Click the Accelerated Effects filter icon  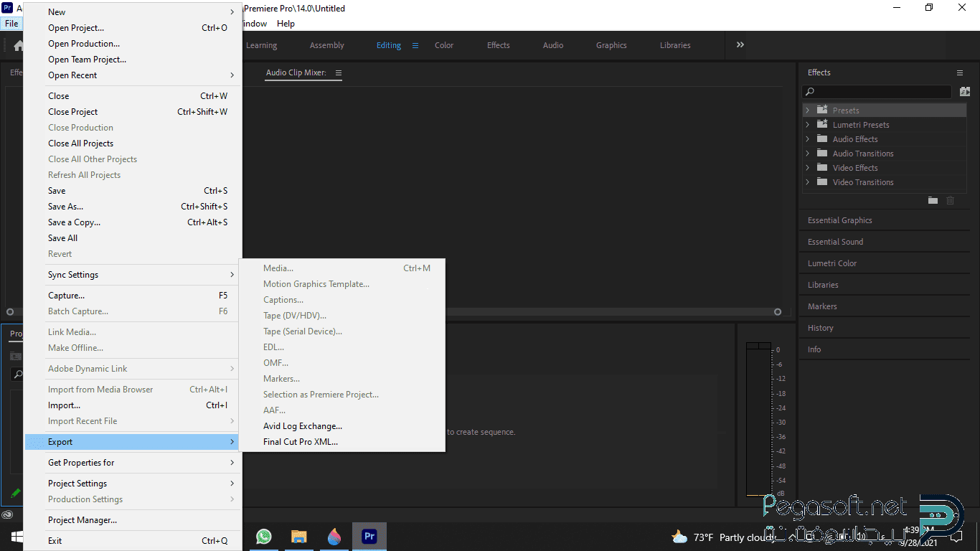click(964, 92)
